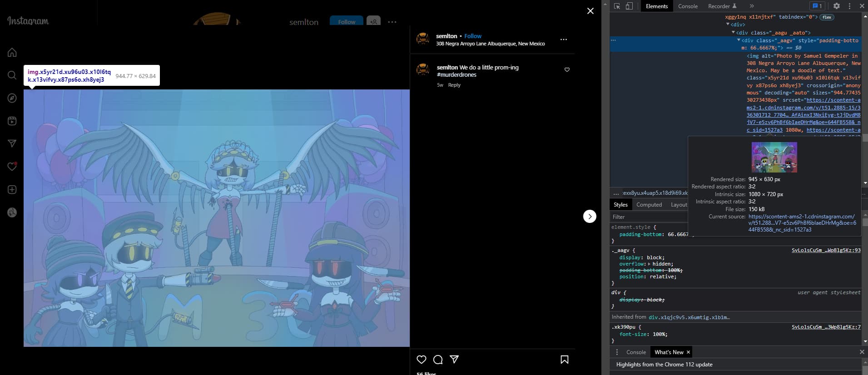Open semlton username in post header
The height and width of the screenshot is (375, 868).
click(446, 36)
